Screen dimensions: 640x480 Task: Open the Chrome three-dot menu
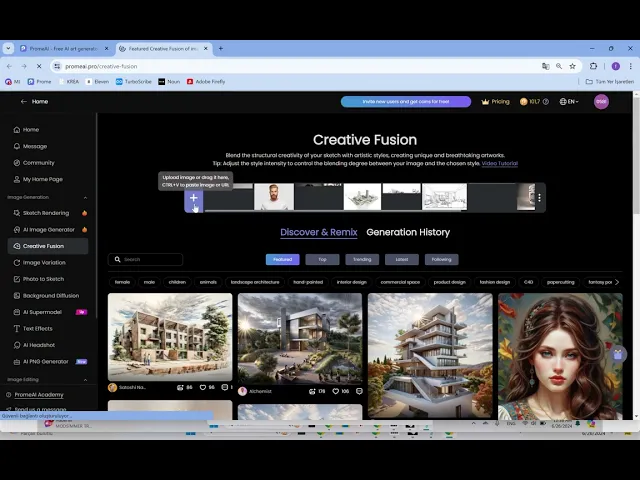tap(631, 66)
